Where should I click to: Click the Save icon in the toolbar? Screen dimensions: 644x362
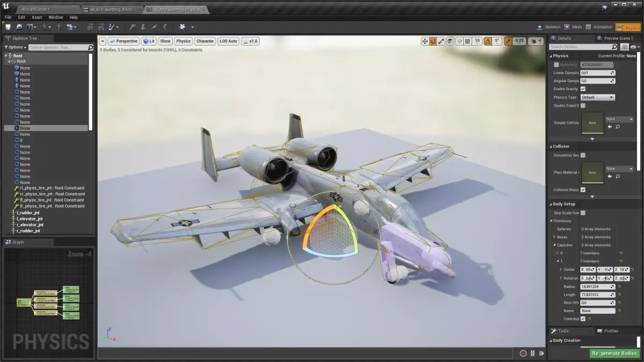[8, 27]
